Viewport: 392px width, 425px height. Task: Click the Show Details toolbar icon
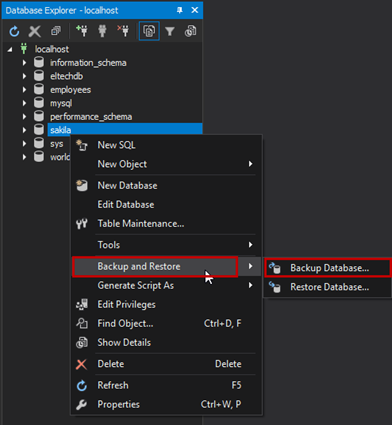tap(190, 31)
